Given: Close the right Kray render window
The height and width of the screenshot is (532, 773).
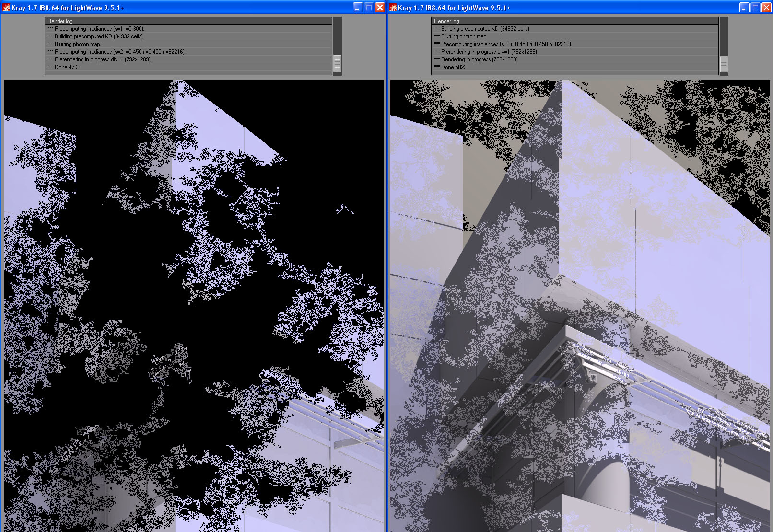Looking at the screenshot, I should click(766, 8).
